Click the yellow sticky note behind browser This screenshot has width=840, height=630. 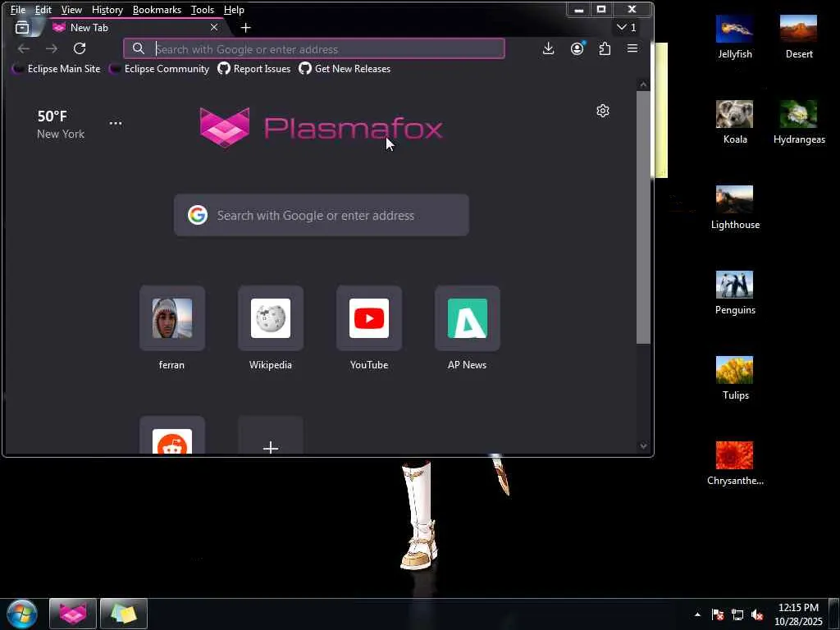(x=661, y=110)
